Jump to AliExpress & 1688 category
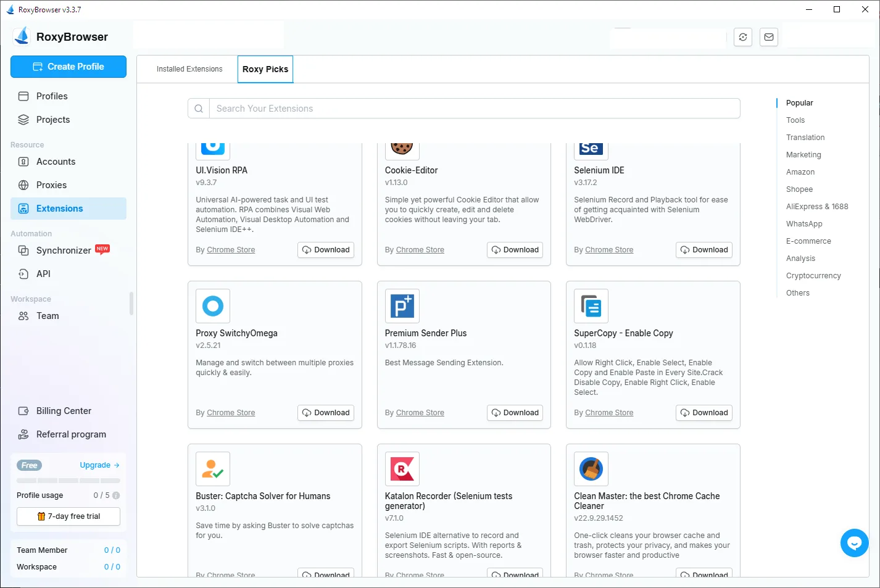 pyautogui.click(x=817, y=207)
